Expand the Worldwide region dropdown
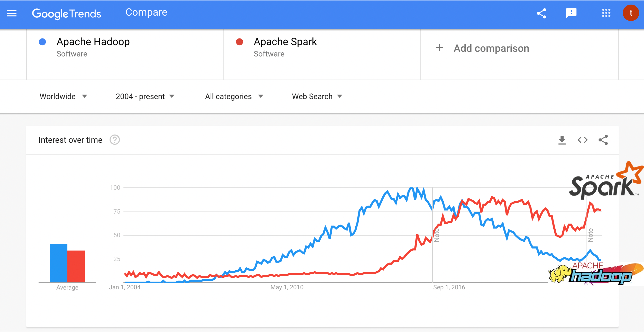Screen dimensions: 644x332 [63, 97]
